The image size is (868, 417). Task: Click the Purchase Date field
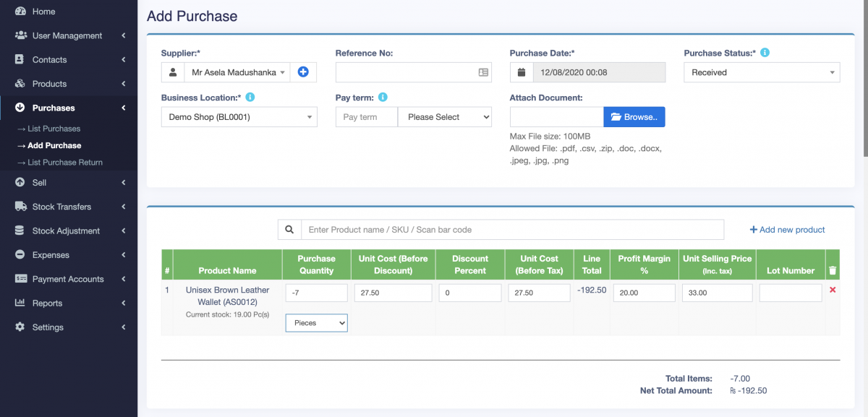(599, 72)
